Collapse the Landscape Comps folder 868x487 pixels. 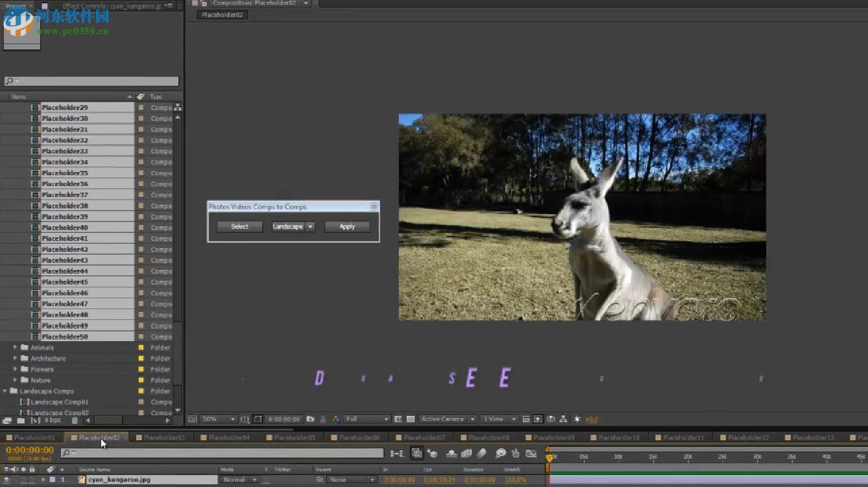pyautogui.click(x=5, y=391)
